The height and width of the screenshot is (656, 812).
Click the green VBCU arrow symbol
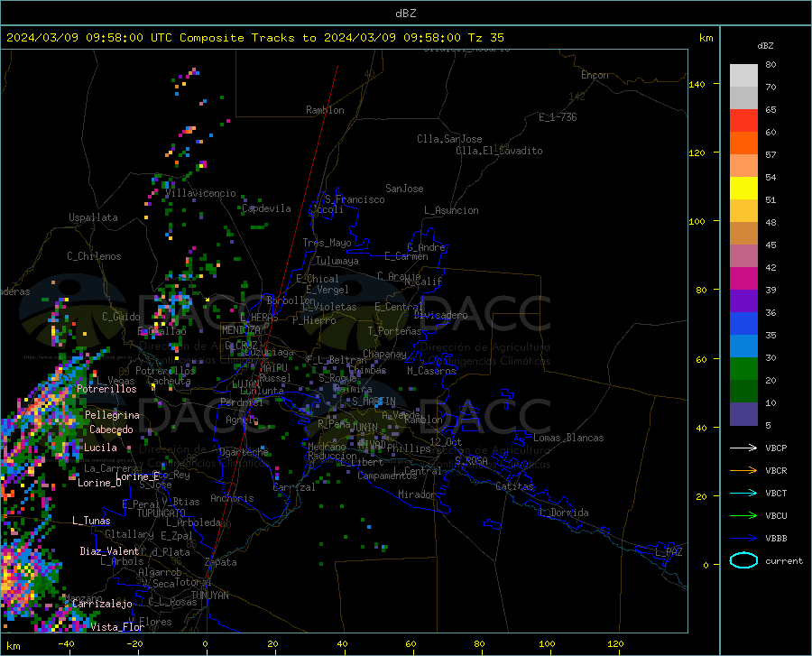(x=743, y=516)
